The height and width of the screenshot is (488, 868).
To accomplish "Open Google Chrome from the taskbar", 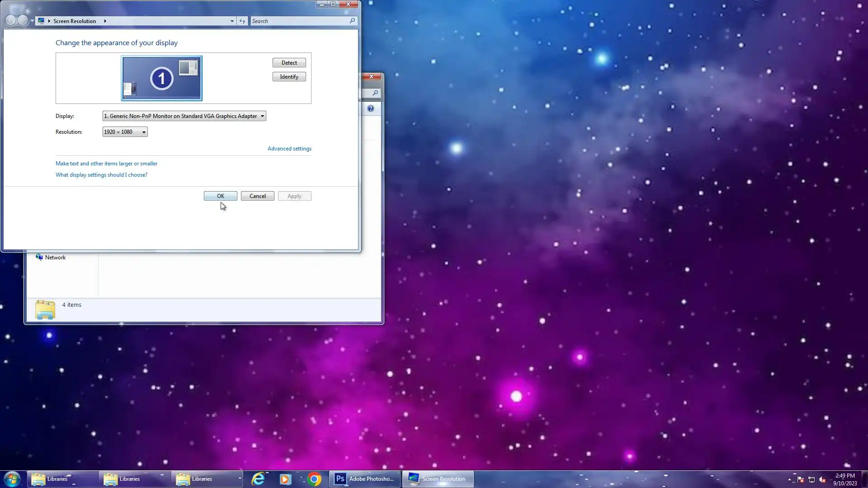I will pos(314,479).
